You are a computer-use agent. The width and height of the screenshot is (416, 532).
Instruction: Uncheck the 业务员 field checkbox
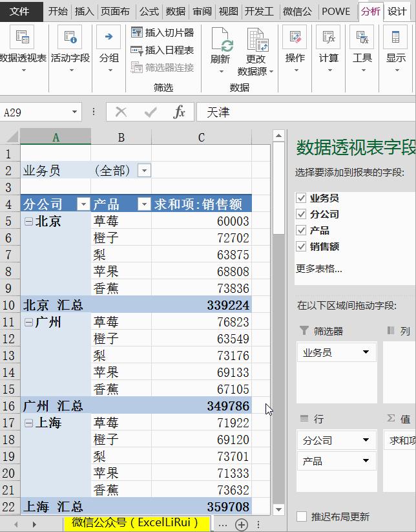[301, 198]
